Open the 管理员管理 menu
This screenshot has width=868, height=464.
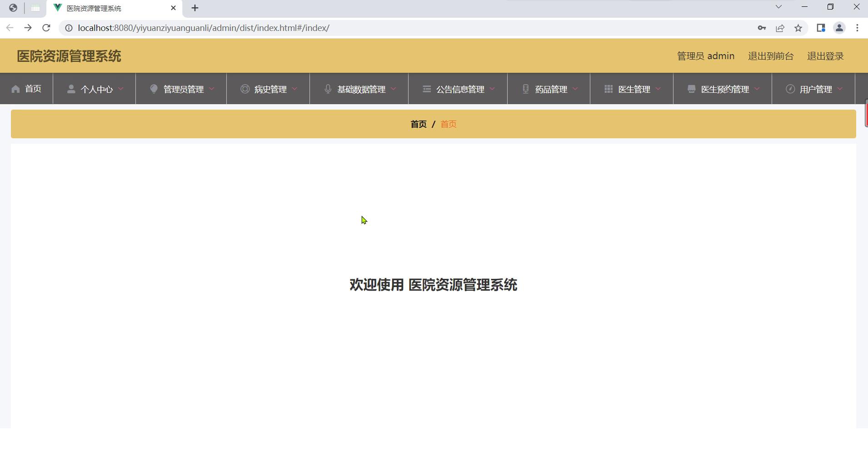pos(183,89)
